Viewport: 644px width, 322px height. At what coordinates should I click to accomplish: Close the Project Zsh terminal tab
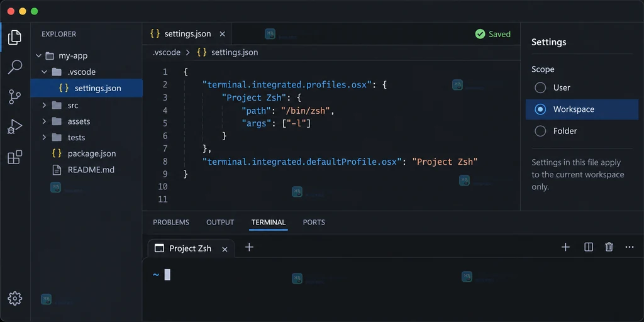tap(225, 249)
